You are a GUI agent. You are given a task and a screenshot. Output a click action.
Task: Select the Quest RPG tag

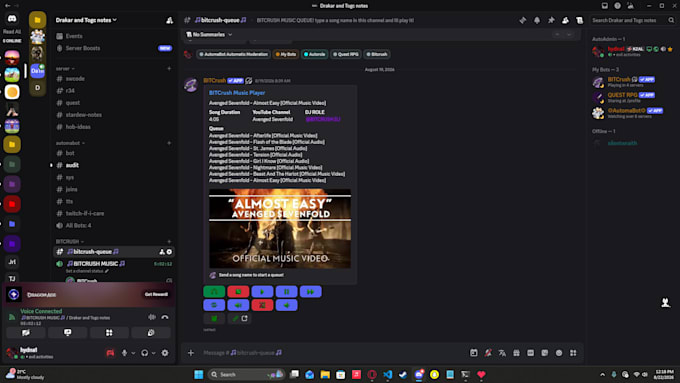[x=346, y=54]
